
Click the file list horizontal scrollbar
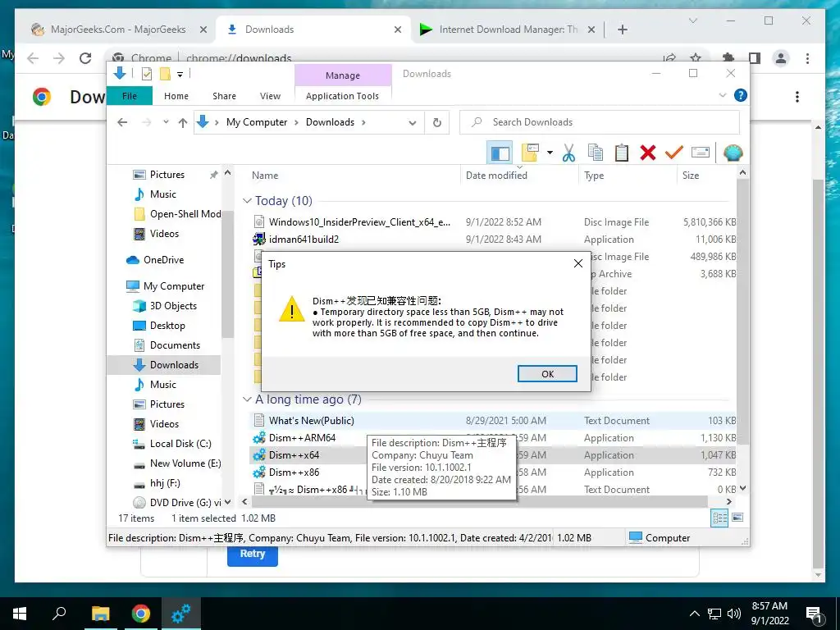[479, 502]
